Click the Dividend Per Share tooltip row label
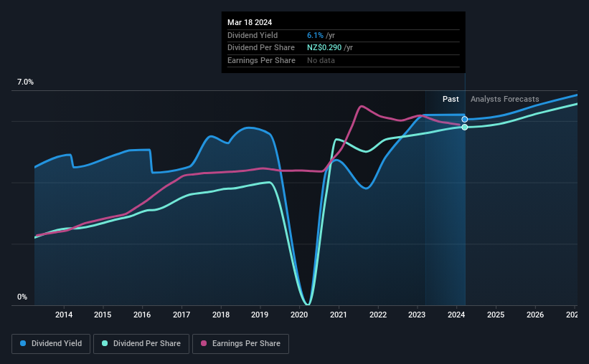The height and width of the screenshot is (364, 589). pyautogui.click(x=260, y=48)
